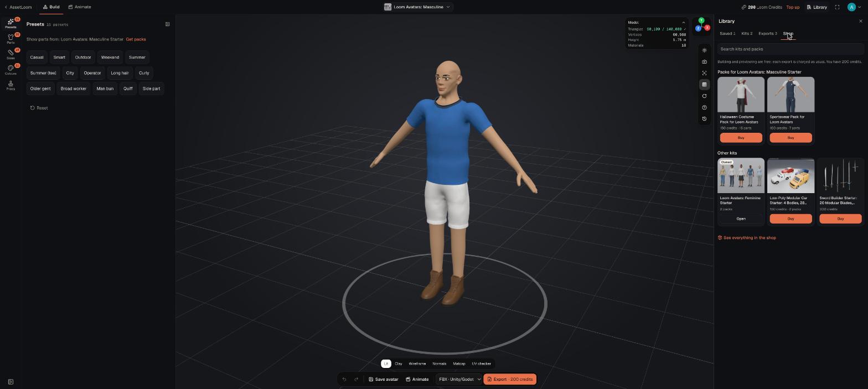Open the Loom Avatars: Feminine Starter kit
This screenshot has width=868, height=389.
(x=741, y=219)
